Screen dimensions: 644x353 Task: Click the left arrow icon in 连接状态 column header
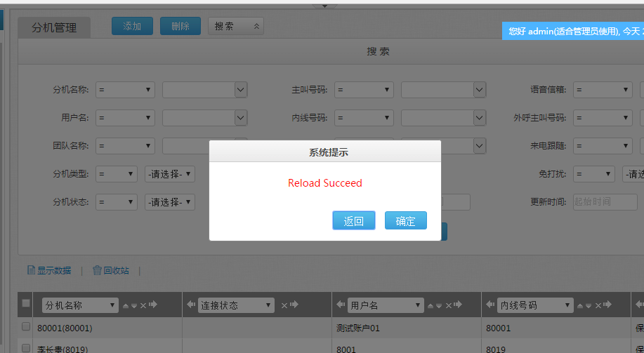(x=191, y=305)
